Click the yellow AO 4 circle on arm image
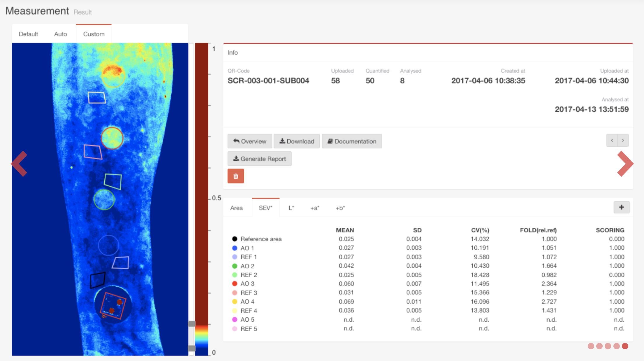The image size is (644, 361). coord(113,76)
